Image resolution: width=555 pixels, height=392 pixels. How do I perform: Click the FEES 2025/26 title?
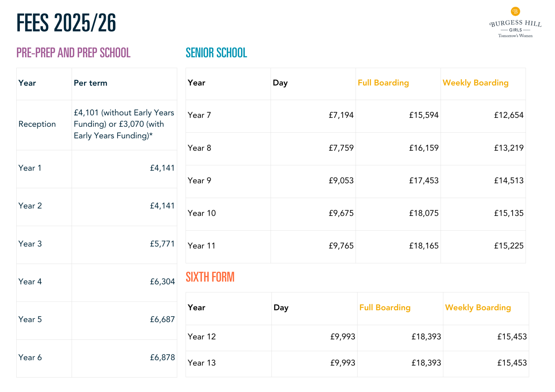point(66,23)
